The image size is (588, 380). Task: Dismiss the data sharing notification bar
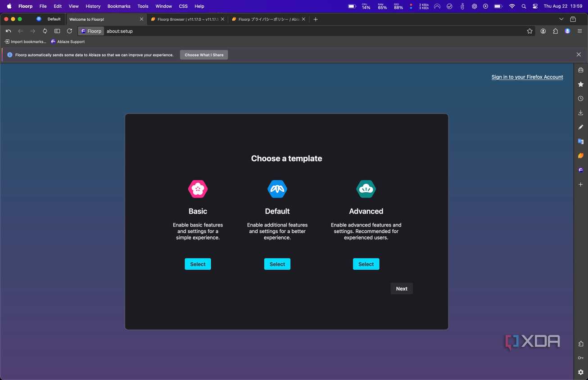579,54
